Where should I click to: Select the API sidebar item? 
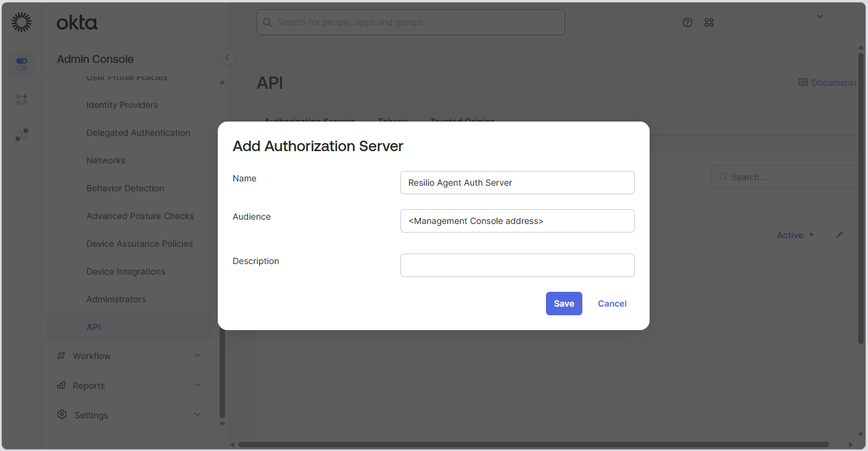pyautogui.click(x=130, y=327)
